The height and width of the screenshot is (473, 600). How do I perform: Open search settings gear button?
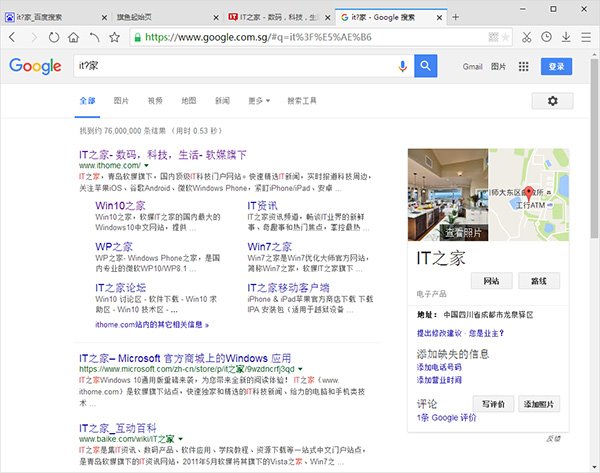point(553,101)
